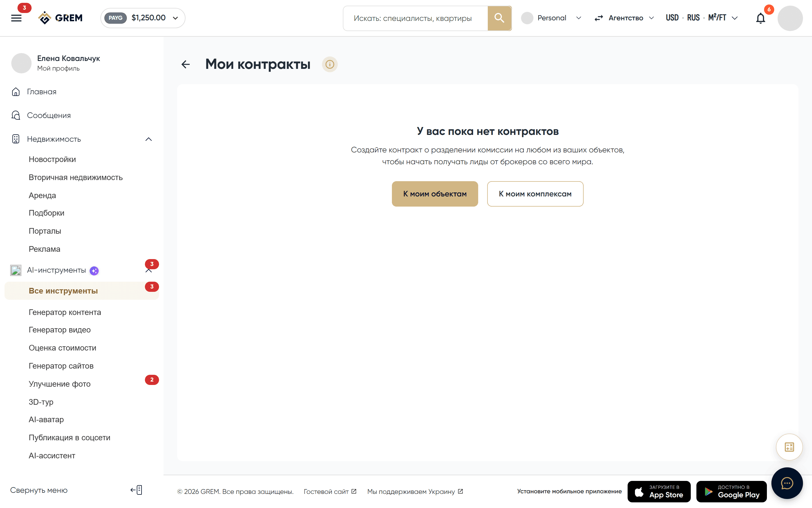Click the search field Искать: специалисты, квартиры
812x508 pixels.
(415, 18)
